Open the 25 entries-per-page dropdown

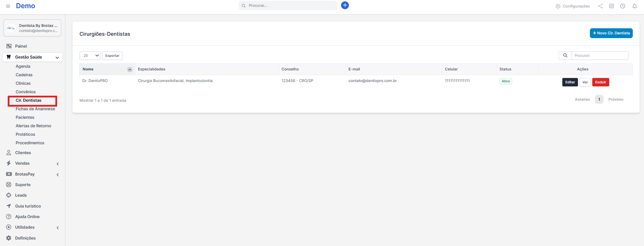(90, 55)
